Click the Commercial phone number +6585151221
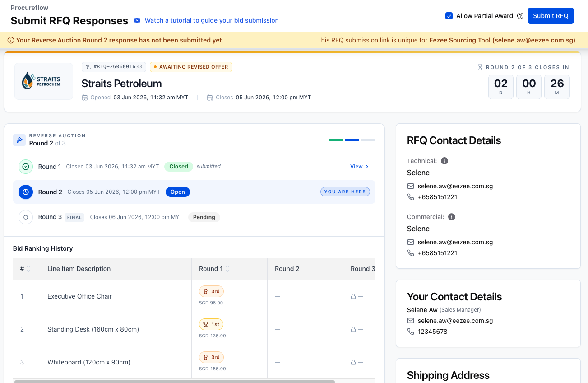The width and height of the screenshot is (588, 383). tap(437, 253)
